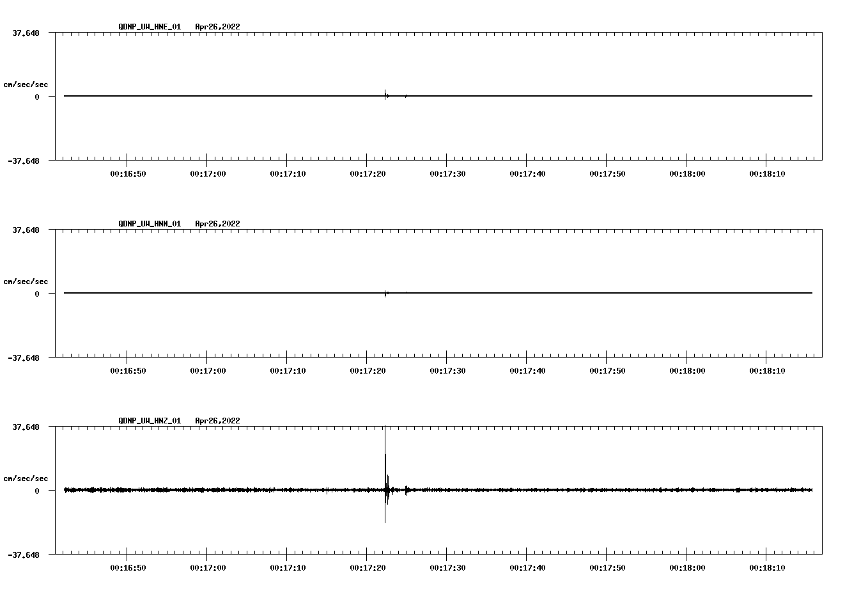The width and height of the screenshot is (868, 591).
Task: Click the 00:18:00 time label under HNN plot
Action: pos(687,371)
